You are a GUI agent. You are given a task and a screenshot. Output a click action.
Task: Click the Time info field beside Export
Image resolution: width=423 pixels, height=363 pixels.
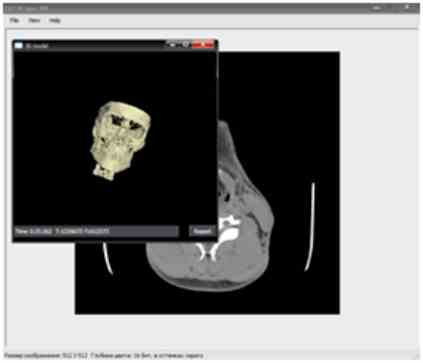(x=96, y=231)
